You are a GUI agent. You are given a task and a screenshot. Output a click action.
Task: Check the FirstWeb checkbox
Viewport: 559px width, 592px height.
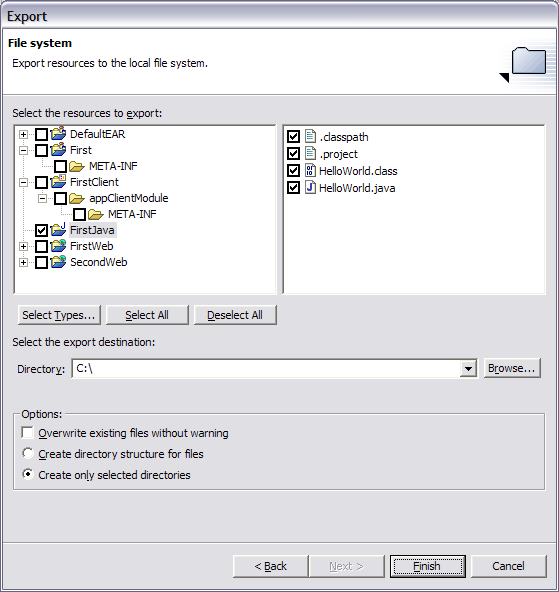click(41, 246)
